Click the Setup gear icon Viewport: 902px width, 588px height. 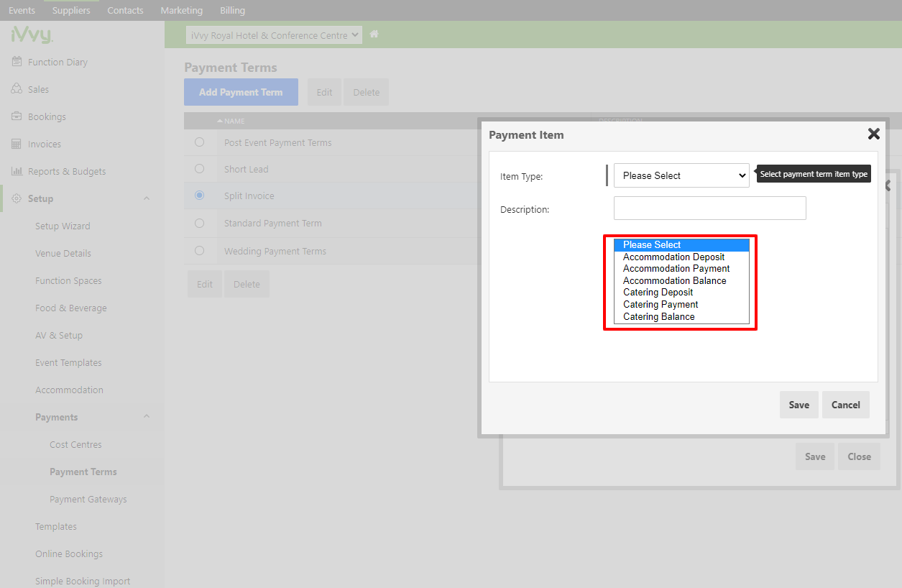click(x=17, y=198)
